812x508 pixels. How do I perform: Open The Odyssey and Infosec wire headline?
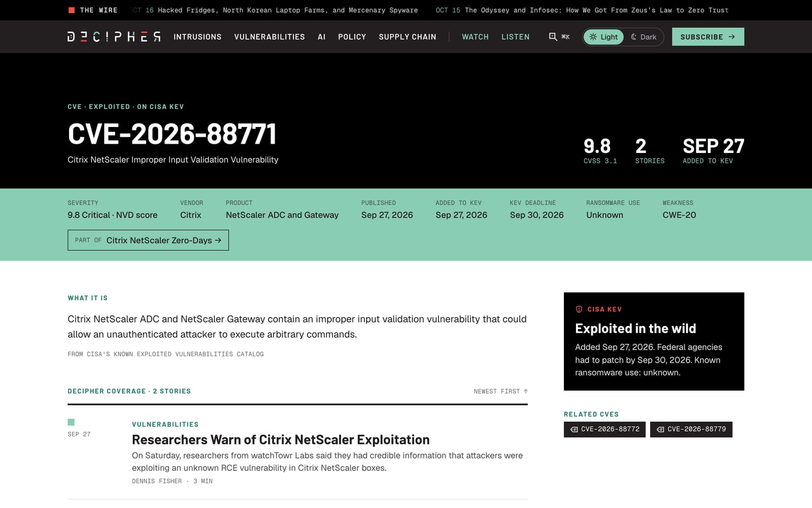(x=596, y=10)
